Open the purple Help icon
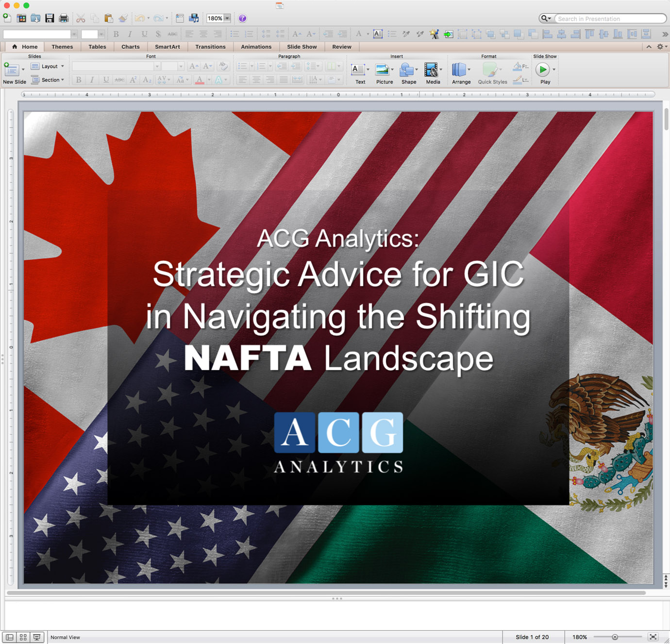670x644 pixels. 242,18
